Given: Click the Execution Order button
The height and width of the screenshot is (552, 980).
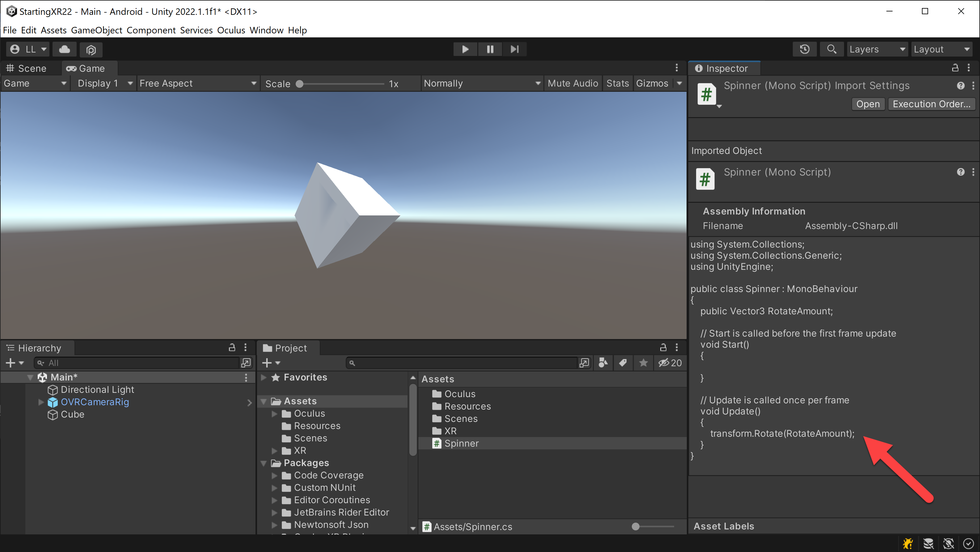Looking at the screenshot, I should pyautogui.click(x=931, y=104).
